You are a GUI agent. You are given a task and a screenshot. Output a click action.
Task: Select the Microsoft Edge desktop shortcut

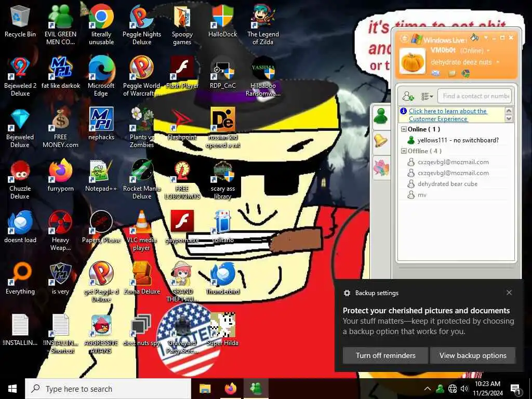[x=101, y=77]
